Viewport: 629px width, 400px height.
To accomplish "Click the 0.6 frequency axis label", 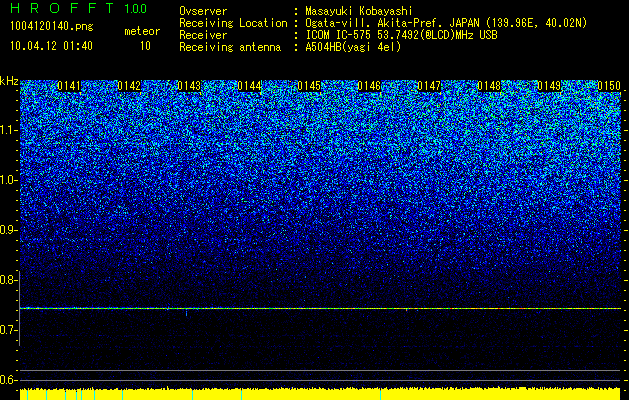I will point(8,380).
